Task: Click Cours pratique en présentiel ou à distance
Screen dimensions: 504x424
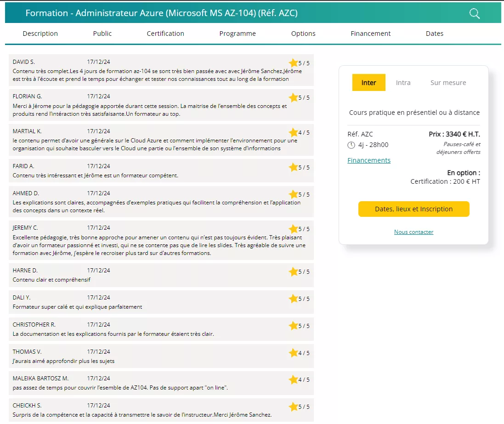Action: [x=414, y=113]
